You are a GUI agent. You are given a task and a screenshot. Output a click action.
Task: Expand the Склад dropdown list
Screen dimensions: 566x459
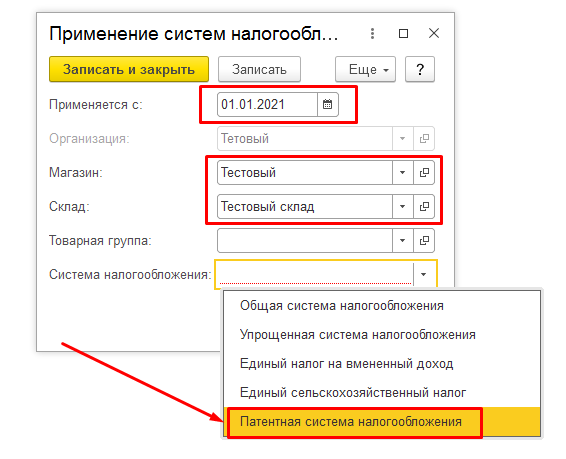click(402, 206)
